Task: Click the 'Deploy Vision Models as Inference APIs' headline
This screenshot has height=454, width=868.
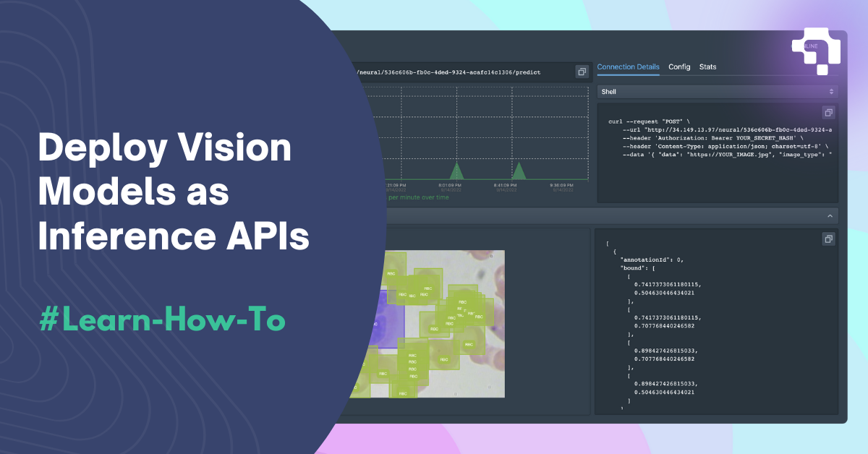Action: (x=174, y=192)
